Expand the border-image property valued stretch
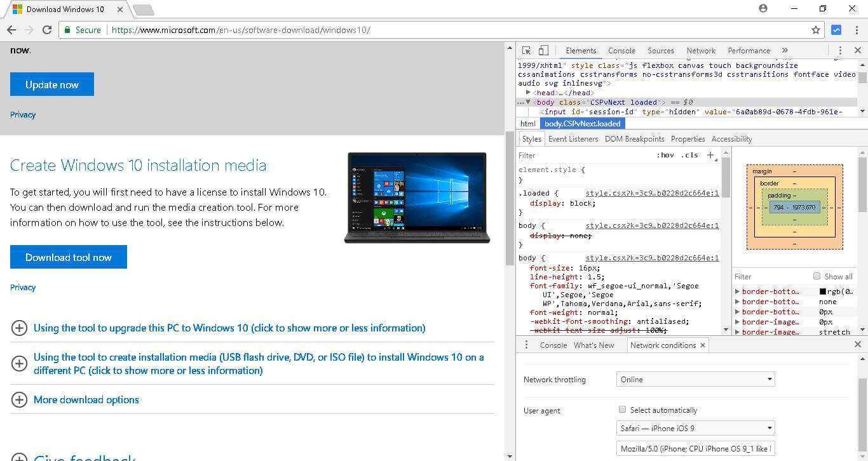This screenshot has height=461, width=868. click(737, 332)
